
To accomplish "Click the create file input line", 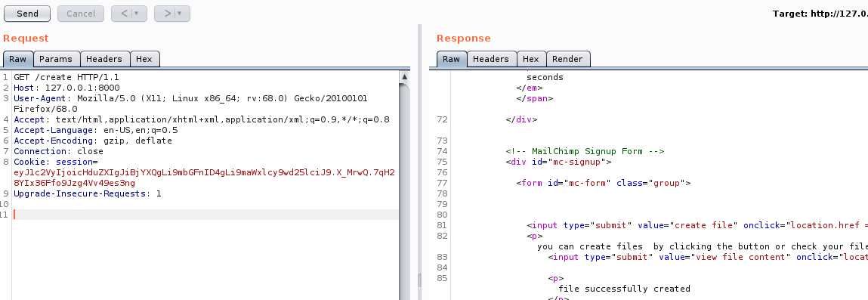I will pyautogui.click(x=697, y=225).
